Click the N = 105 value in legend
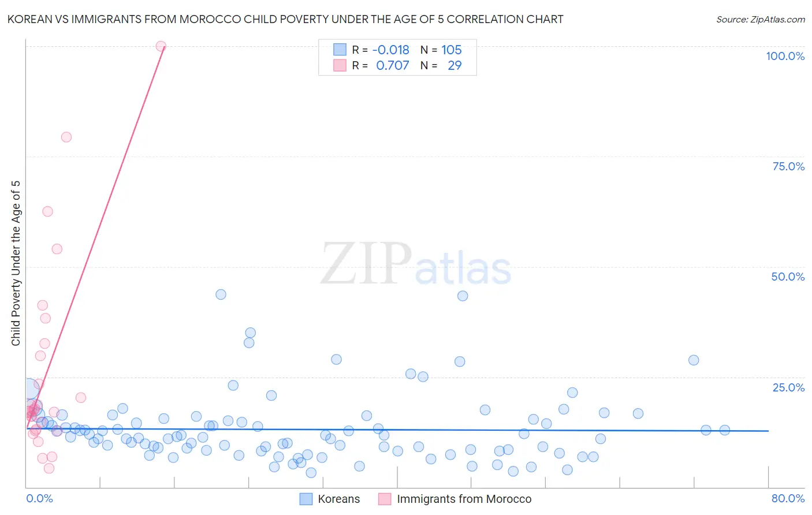 [x=441, y=50]
